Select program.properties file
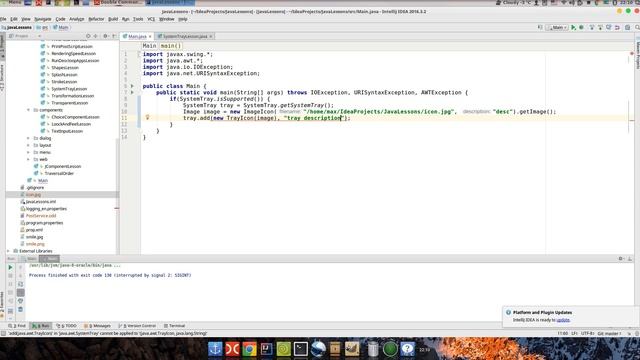This screenshot has height=360, width=640. 44,223
